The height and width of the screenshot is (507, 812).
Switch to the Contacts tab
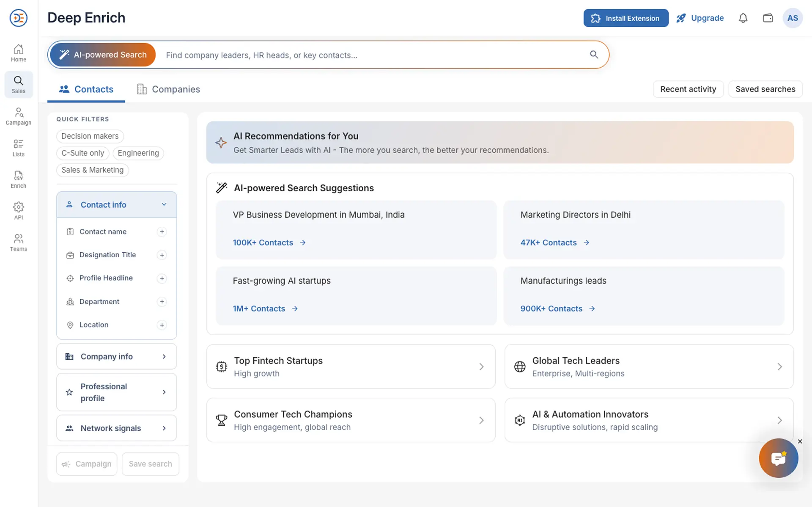click(86, 89)
